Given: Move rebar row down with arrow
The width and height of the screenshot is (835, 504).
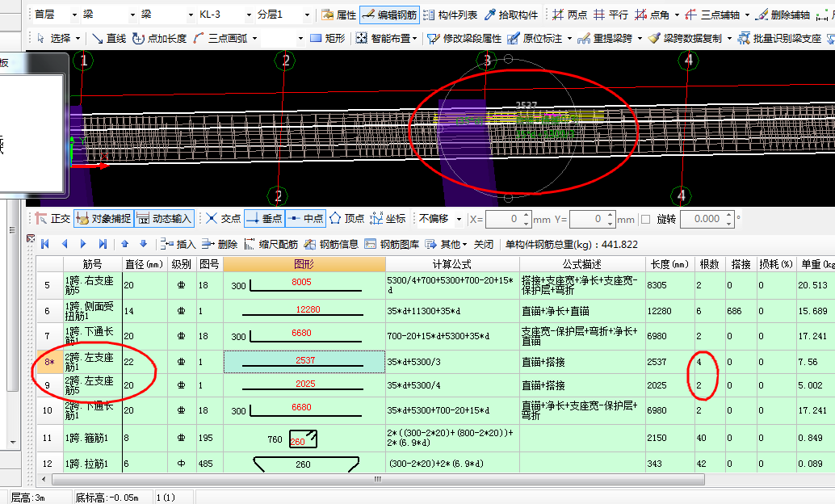Looking at the screenshot, I should [143, 244].
